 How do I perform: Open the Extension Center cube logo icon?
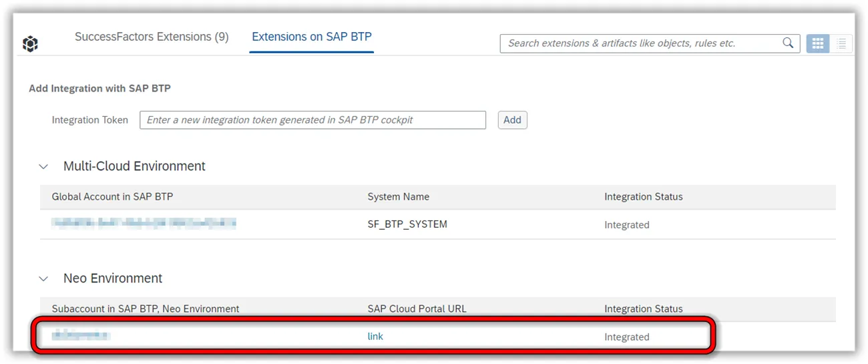point(30,44)
